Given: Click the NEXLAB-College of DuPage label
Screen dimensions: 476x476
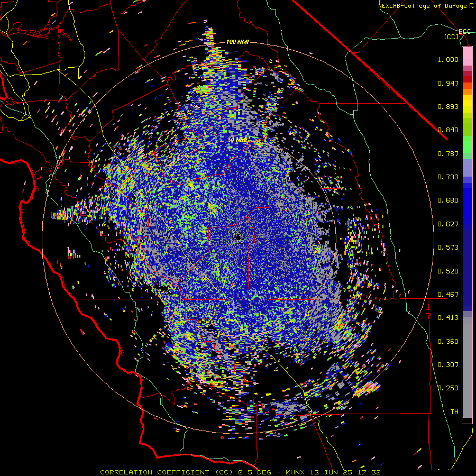Looking at the screenshot, I should pyautogui.click(x=425, y=6).
